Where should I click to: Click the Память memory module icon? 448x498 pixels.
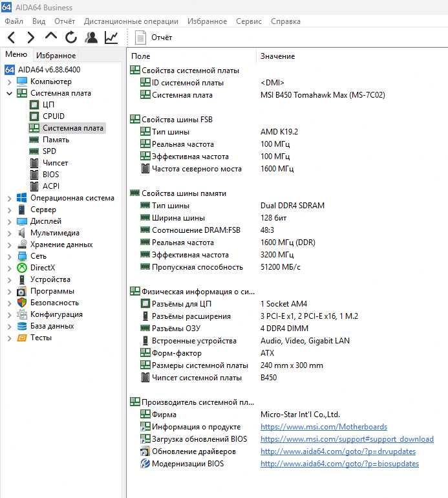click(34, 140)
